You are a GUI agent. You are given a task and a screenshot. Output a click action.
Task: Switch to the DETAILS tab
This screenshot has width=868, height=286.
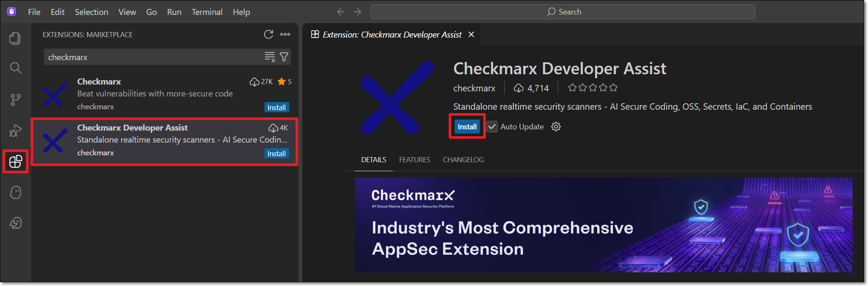point(374,160)
